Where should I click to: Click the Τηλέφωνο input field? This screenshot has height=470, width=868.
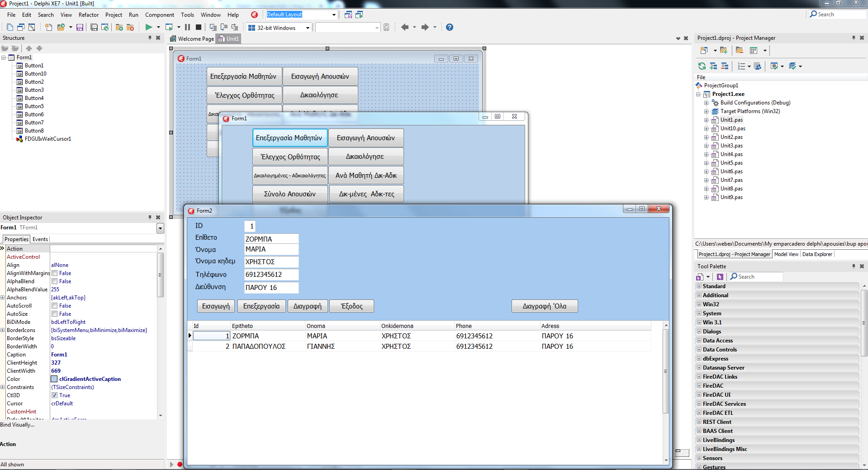pyautogui.click(x=271, y=275)
